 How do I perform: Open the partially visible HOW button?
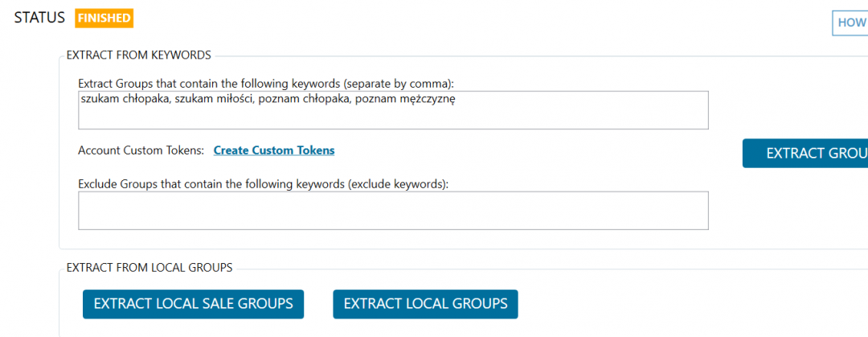[x=850, y=23]
